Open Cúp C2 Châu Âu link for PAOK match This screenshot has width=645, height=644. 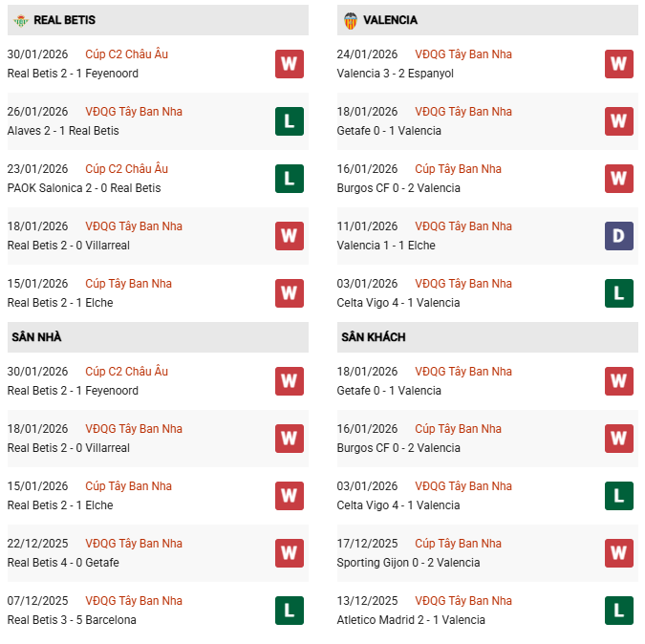point(126,169)
